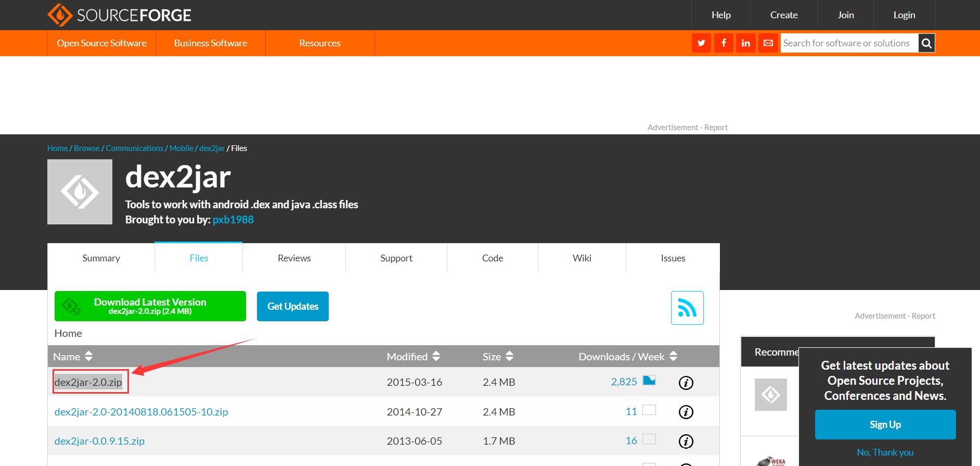
Task: Open the dex2jar-0.0.9.15.zip file link
Action: click(100, 441)
